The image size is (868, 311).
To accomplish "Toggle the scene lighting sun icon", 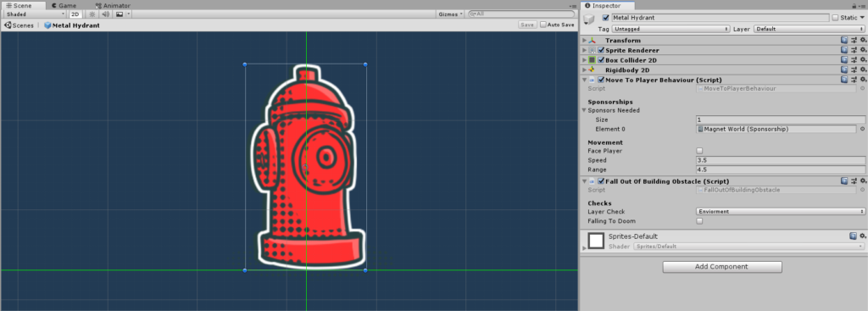I will 92,14.
